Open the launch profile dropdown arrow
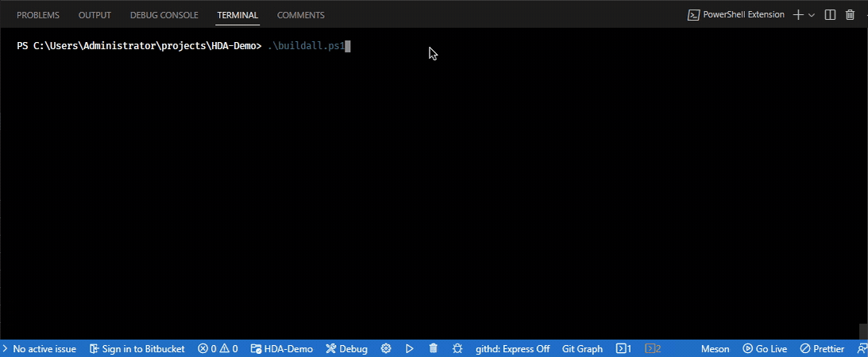The width and height of the screenshot is (868, 357). (812, 15)
